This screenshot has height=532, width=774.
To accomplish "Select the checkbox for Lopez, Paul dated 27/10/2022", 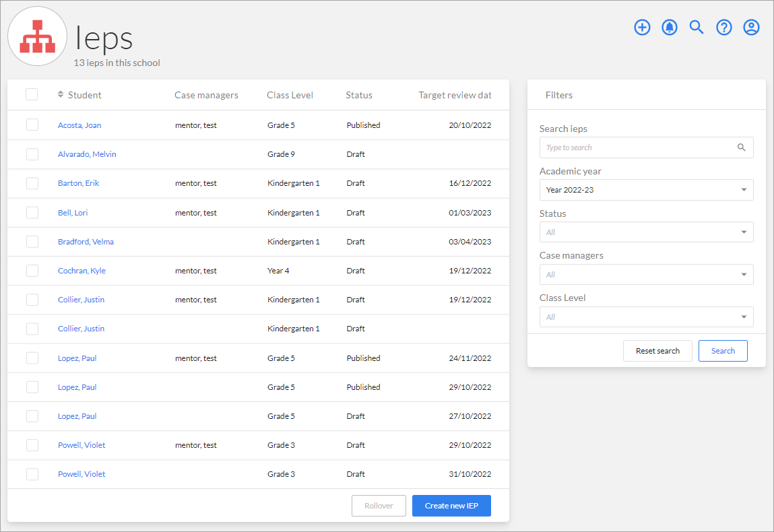I will [x=32, y=416].
